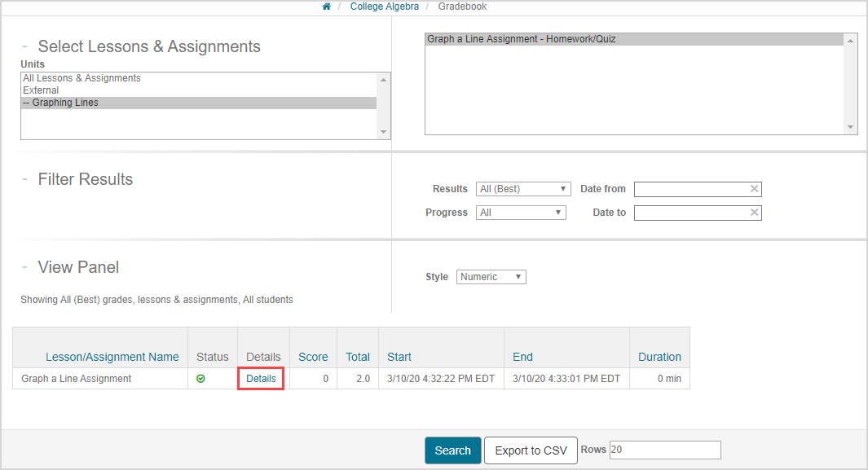Open College Algebra breadcrumb link
868x470 pixels.
[x=384, y=7]
